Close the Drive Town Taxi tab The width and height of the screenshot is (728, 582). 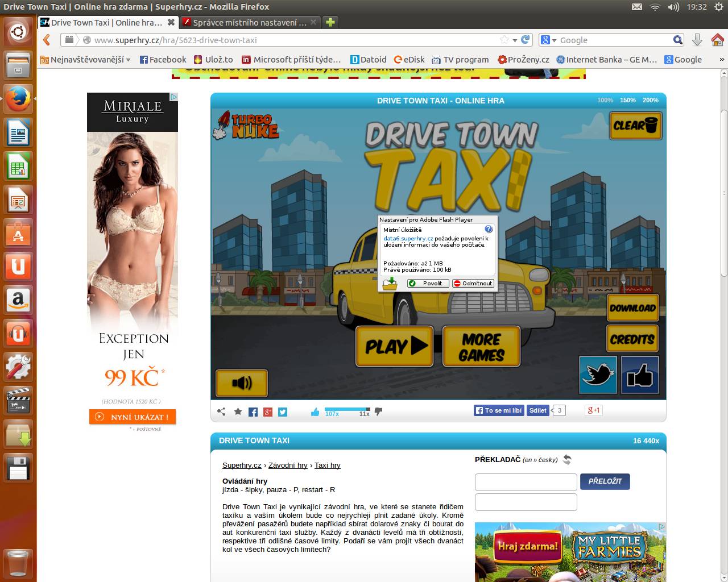pos(171,22)
